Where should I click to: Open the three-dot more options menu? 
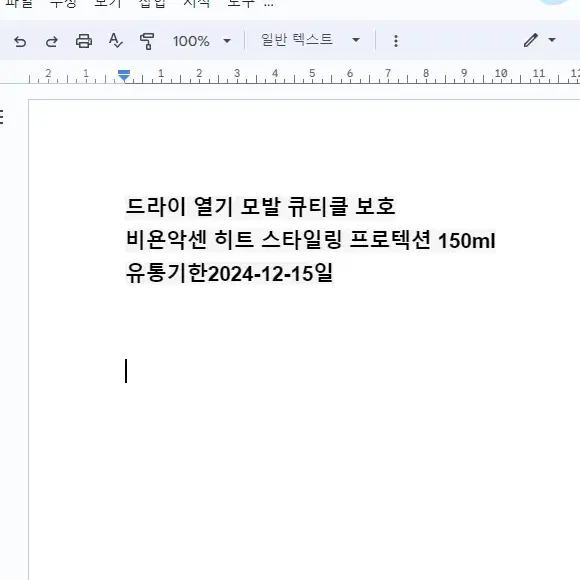[x=396, y=41]
